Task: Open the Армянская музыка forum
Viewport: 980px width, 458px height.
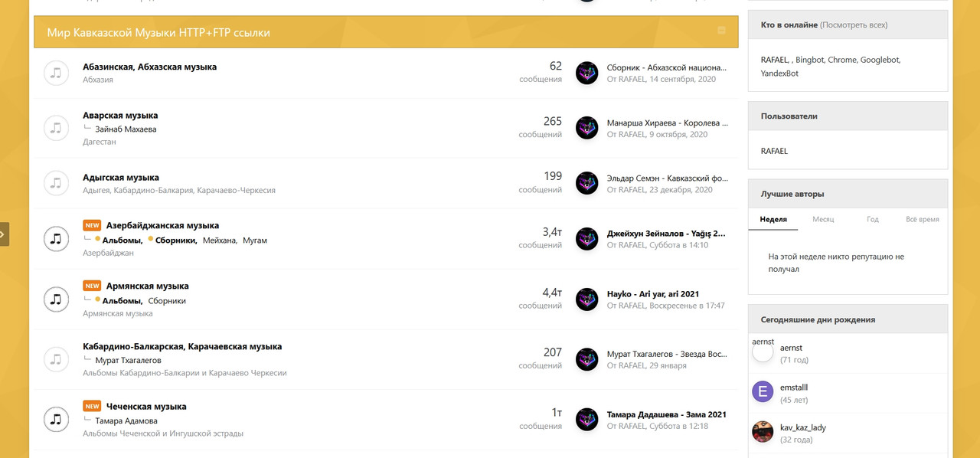Action: click(x=147, y=286)
